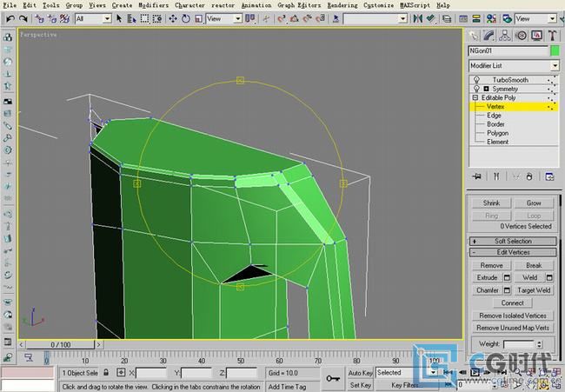Click the Pin Stack icon

[x=477, y=176]
